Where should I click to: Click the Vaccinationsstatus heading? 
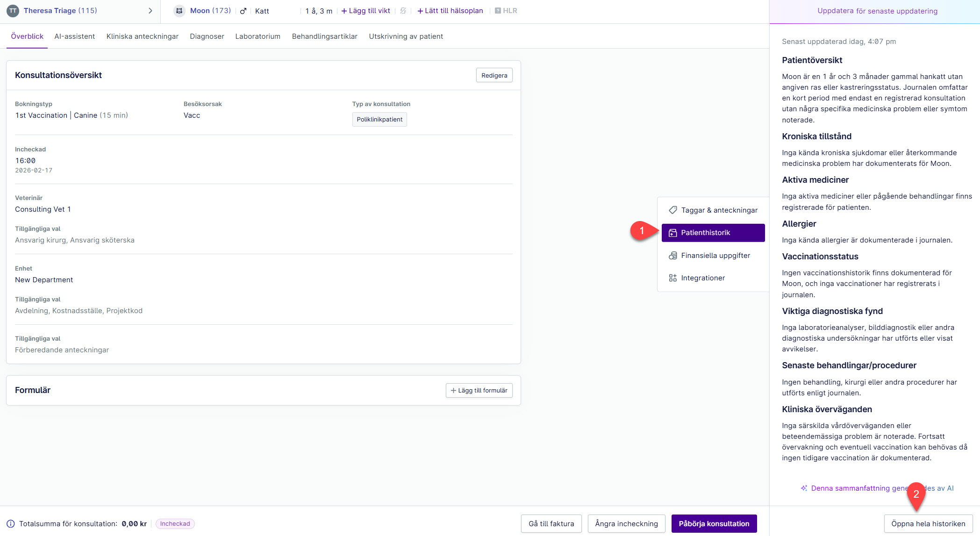point(820,257)
